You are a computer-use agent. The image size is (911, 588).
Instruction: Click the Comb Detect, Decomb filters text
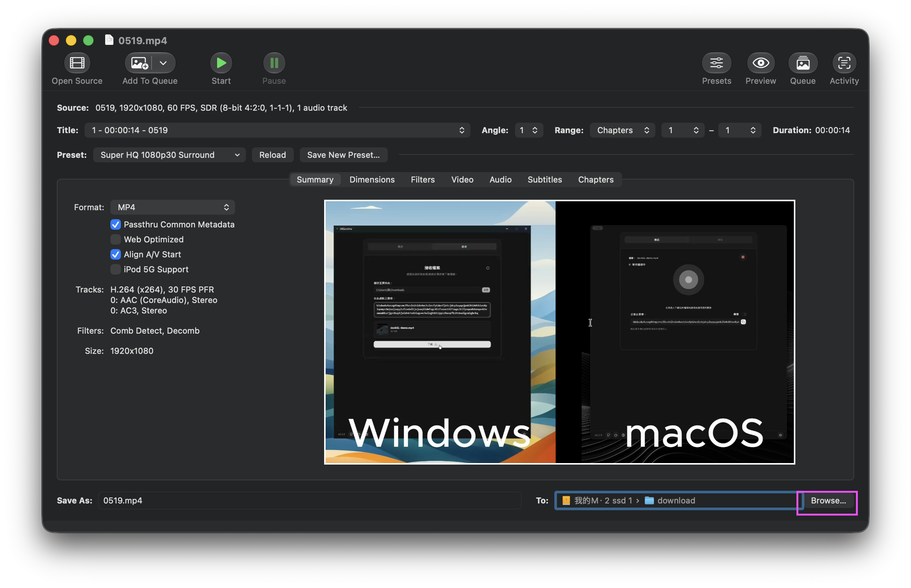tap(155, 331)
